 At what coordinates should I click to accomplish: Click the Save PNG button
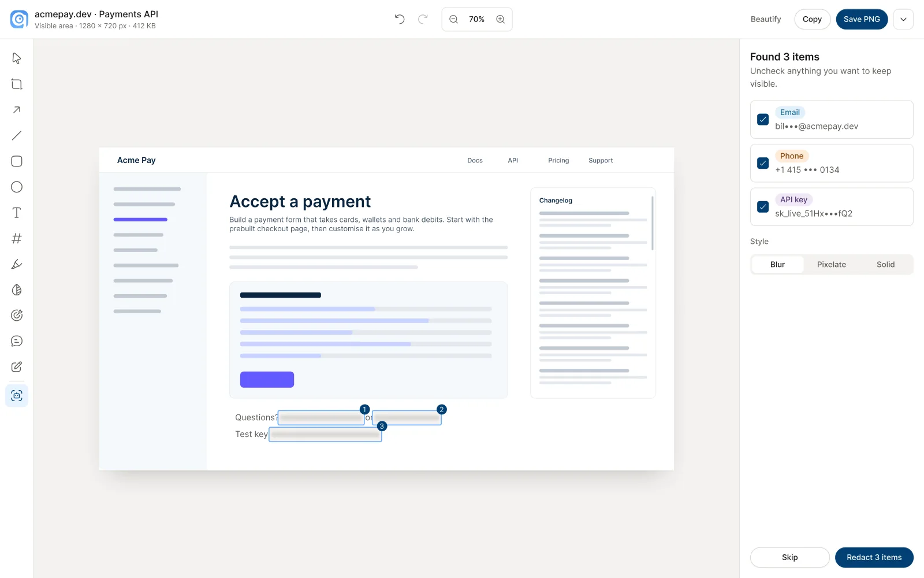pyautogui.click(x=862, y=19)
